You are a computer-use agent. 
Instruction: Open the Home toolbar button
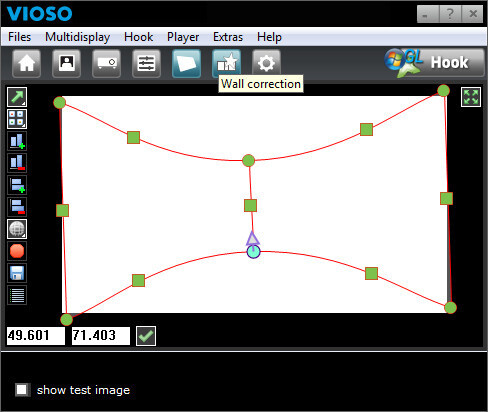[27, 63]
